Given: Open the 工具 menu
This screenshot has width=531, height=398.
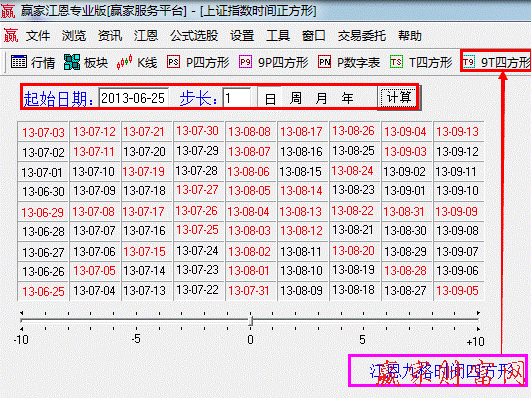Looking at the screenshot, I should pos(278,35).
